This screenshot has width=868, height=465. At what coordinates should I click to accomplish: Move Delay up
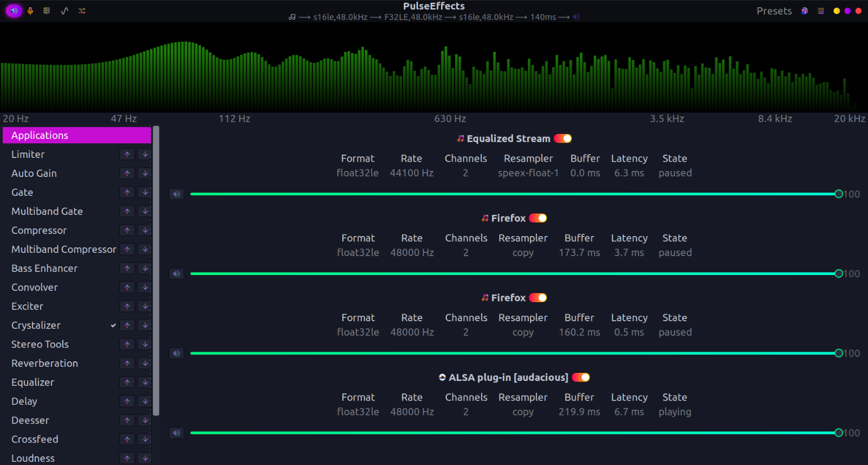click(127, 402)
